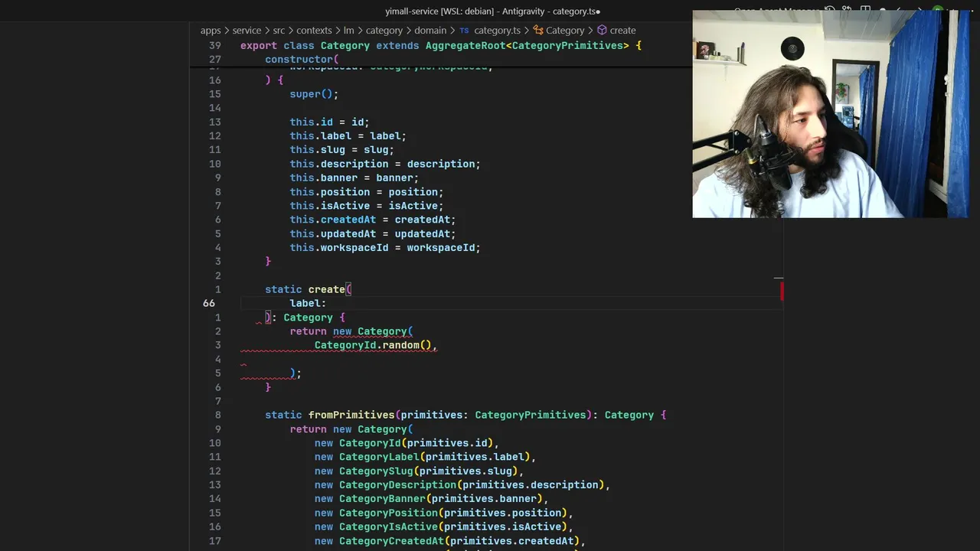This screenshot has height=551, width=980.
Task: Click 'this.createdAt = createdAt;' line
Action: [x=372, y=220]
